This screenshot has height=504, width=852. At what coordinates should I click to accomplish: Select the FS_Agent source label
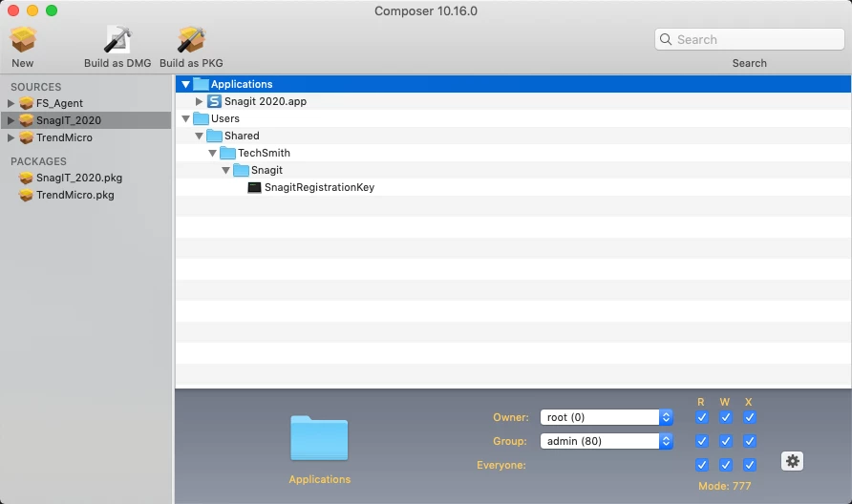coord(59,103)
